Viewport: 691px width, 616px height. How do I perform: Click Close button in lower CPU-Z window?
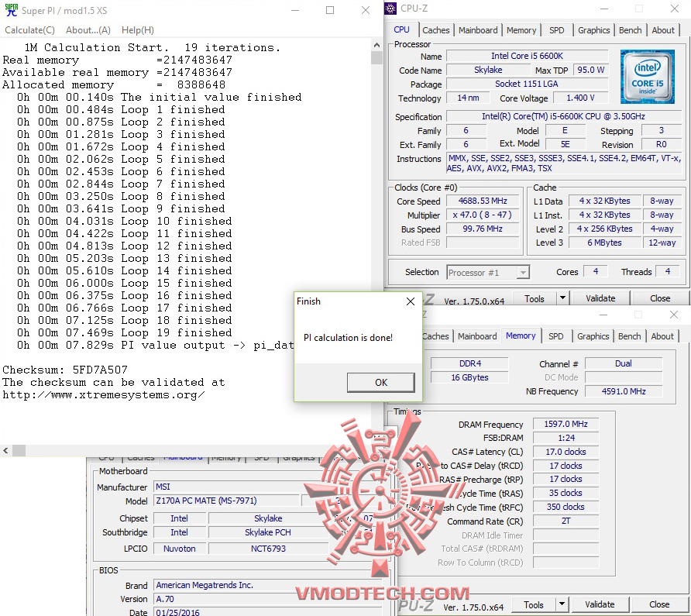(x=658, y=604)
